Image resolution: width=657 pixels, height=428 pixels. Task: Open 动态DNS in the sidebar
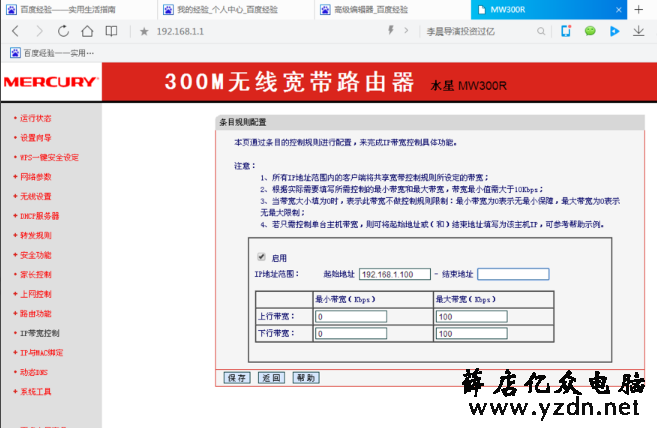pyautogui.click(x=34, y=372)
